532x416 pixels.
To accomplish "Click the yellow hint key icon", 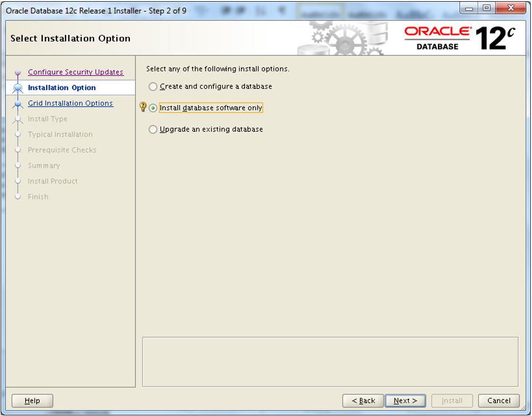I will coord(143,107).
